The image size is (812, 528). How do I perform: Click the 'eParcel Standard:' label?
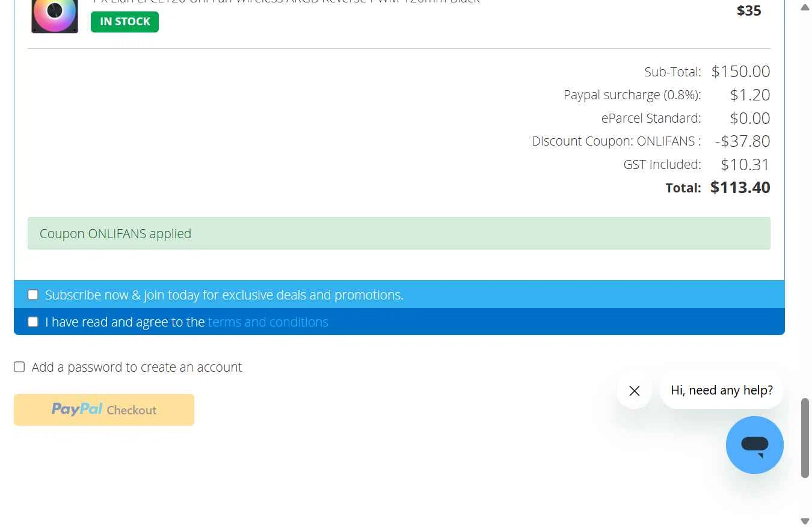(x=651, y=118)
